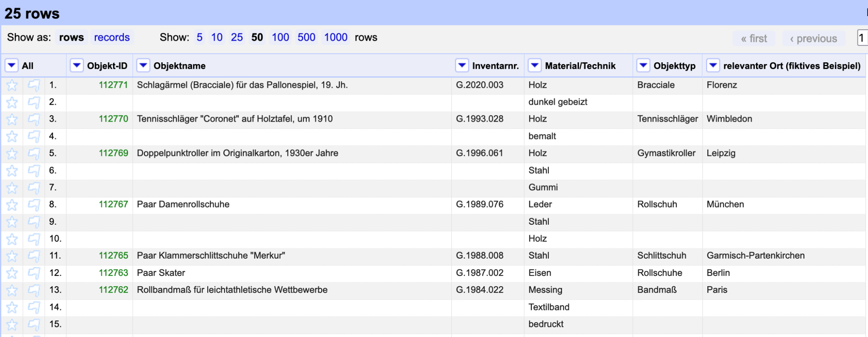Star row 11 Klammerschlittschuhe record
The height and width of the screenshot is (337, 868).
click(12, 256)
